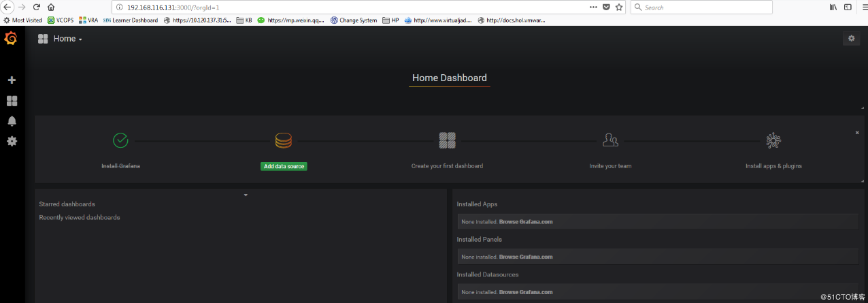Click the Invite your team label
Screen dimensions: 868x303
coord(610,166)
